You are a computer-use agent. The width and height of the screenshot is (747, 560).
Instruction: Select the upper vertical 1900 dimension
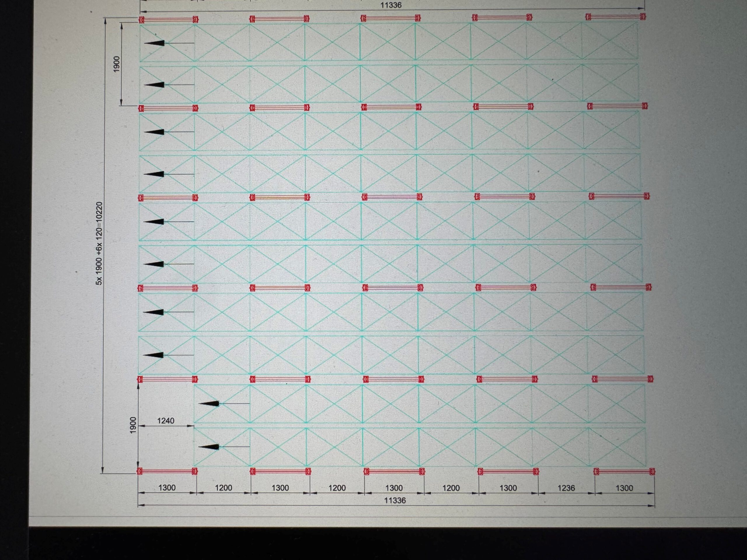pos(116,64)
